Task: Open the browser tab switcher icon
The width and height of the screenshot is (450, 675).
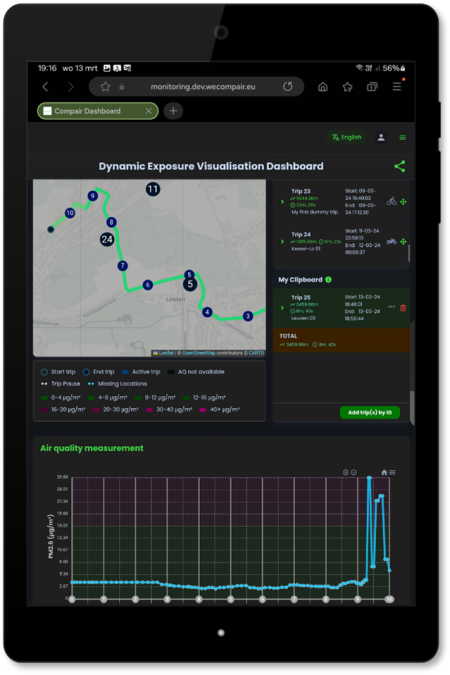Action: coord(372,87)
